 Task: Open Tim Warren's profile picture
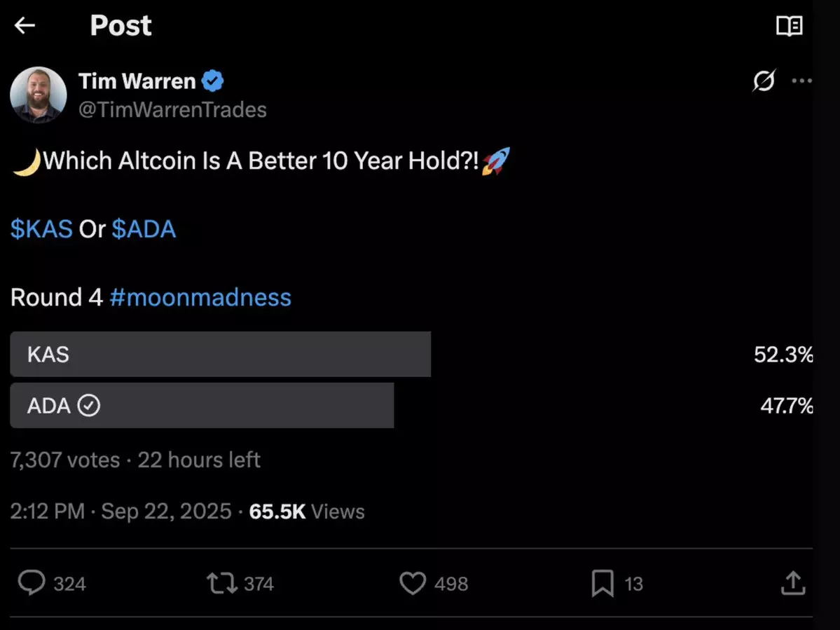click(x=39, y=95)
